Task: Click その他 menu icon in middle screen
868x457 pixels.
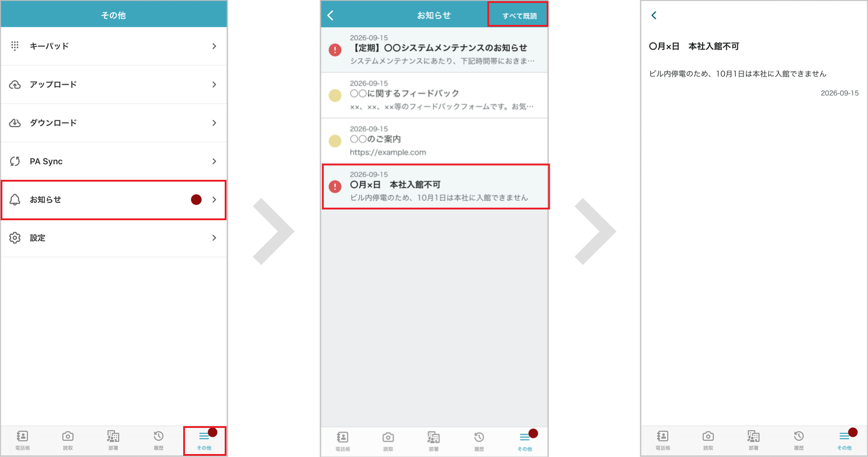Action: pos(524,437)
